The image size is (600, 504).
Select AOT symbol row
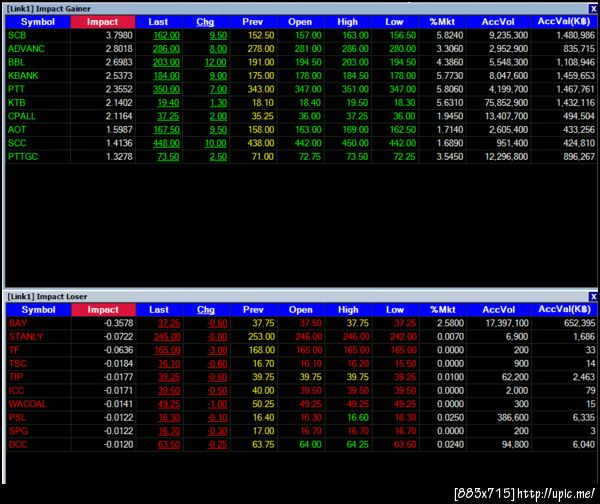[x=17, y=130]
